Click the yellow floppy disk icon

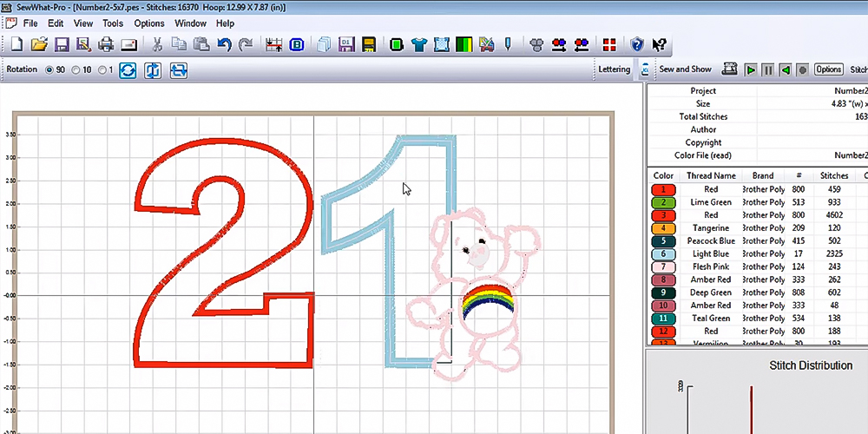coord(369,44)
